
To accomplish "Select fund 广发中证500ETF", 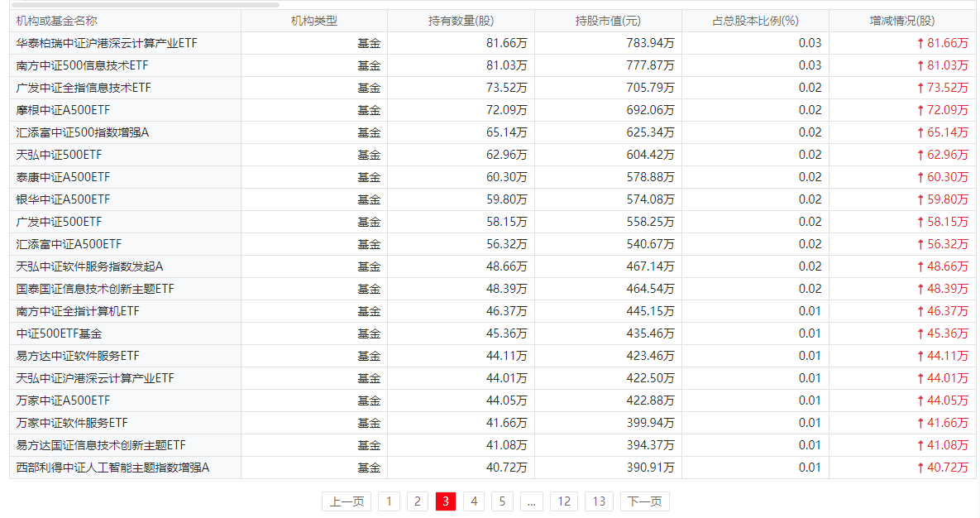I will (59, 222).
